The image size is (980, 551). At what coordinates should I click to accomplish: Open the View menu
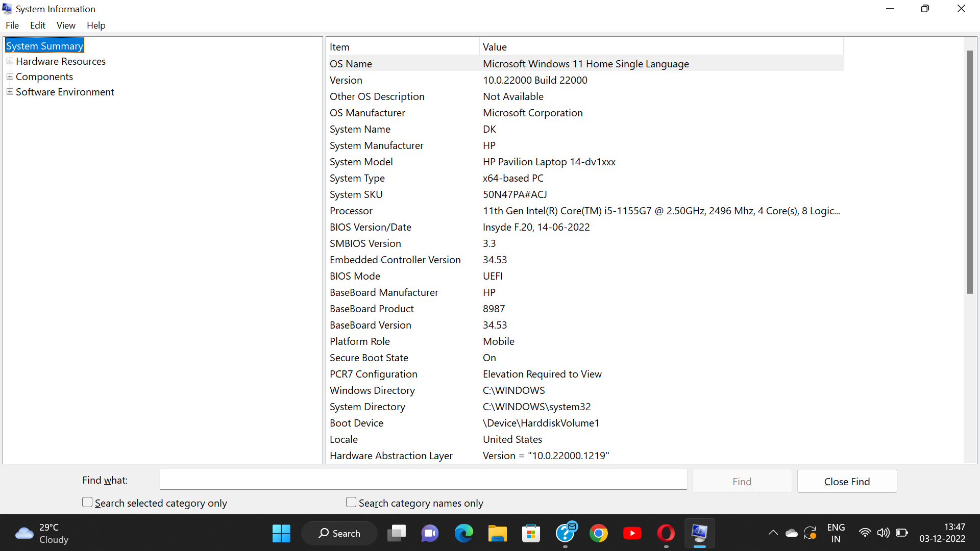click(66, 25)
